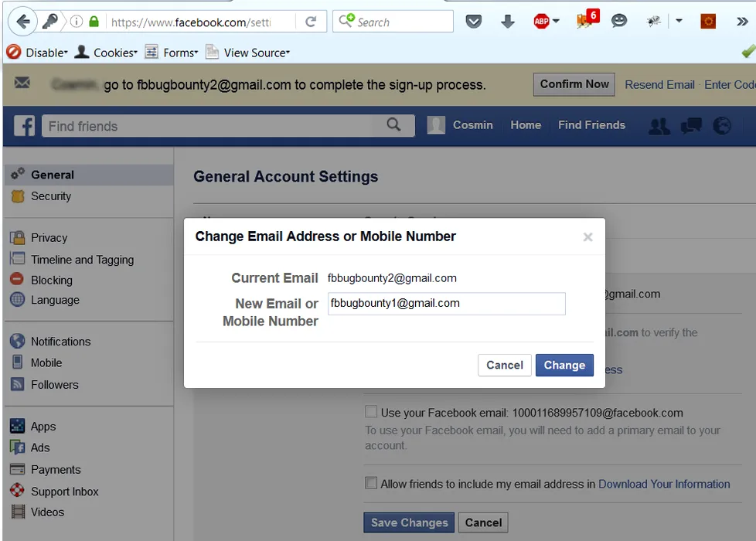Click the magnifier icon in Find friends

coord(393,125)
